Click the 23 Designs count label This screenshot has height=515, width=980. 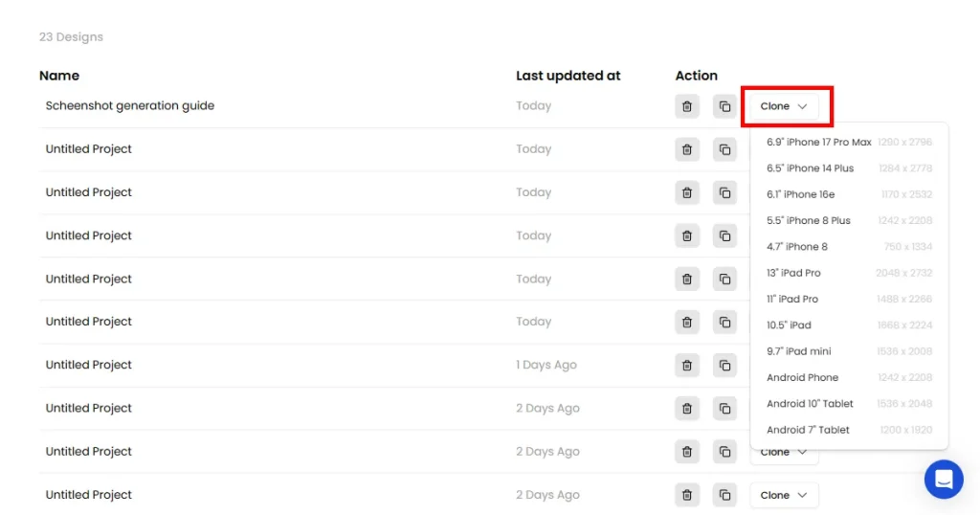point(71,37)
